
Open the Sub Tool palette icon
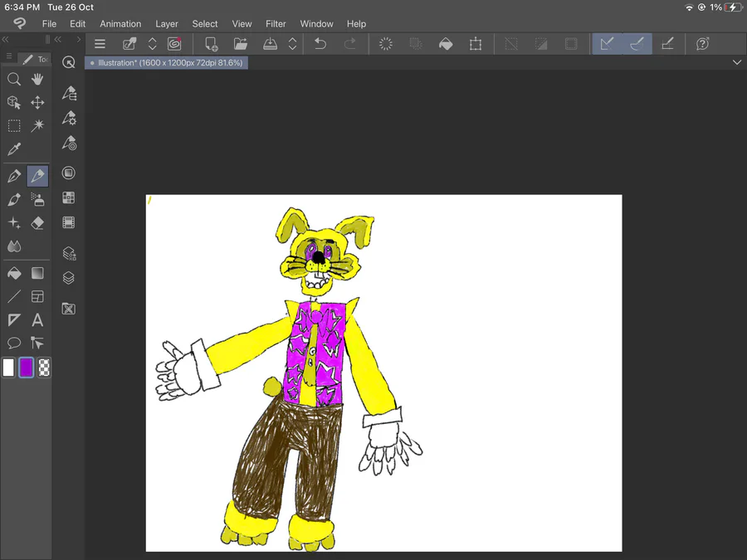pyautogui.click(x=69, y=93)
